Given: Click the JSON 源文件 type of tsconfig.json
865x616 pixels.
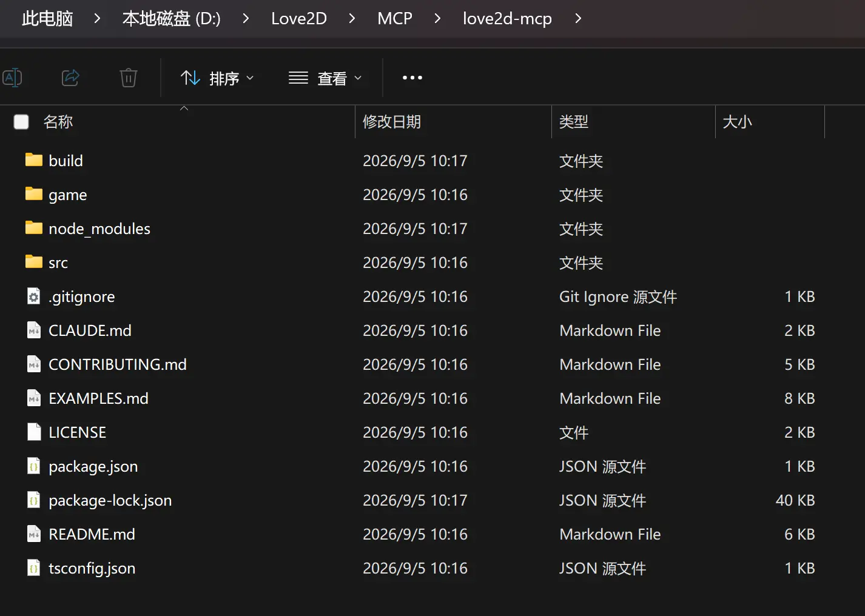Looking at the screenshot, I should coord(603,568).
